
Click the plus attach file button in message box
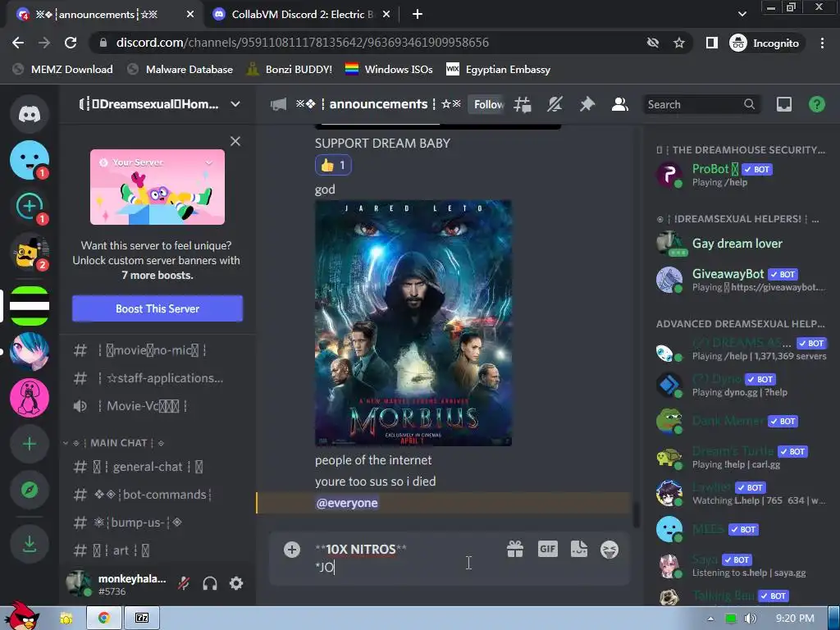292,550
